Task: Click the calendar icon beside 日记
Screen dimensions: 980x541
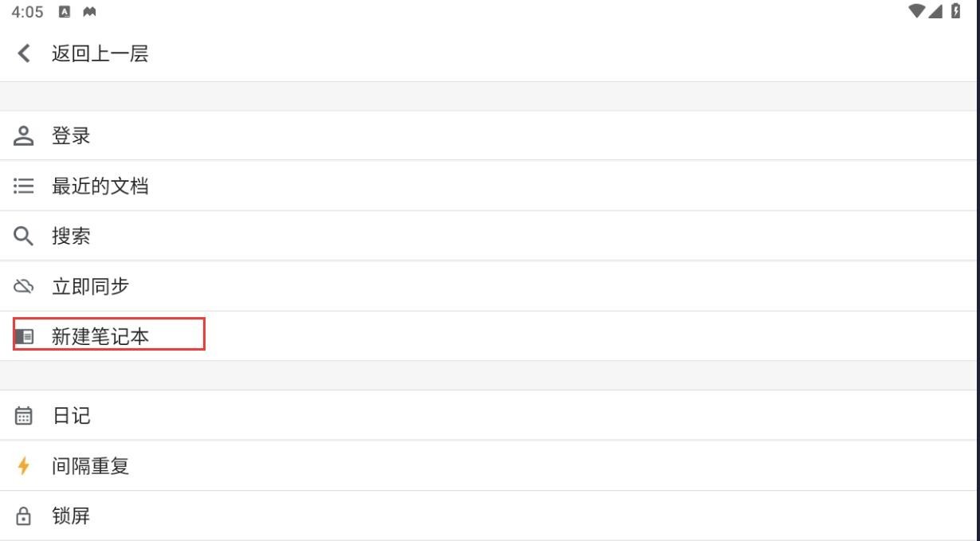Action: tap(24, 416)
